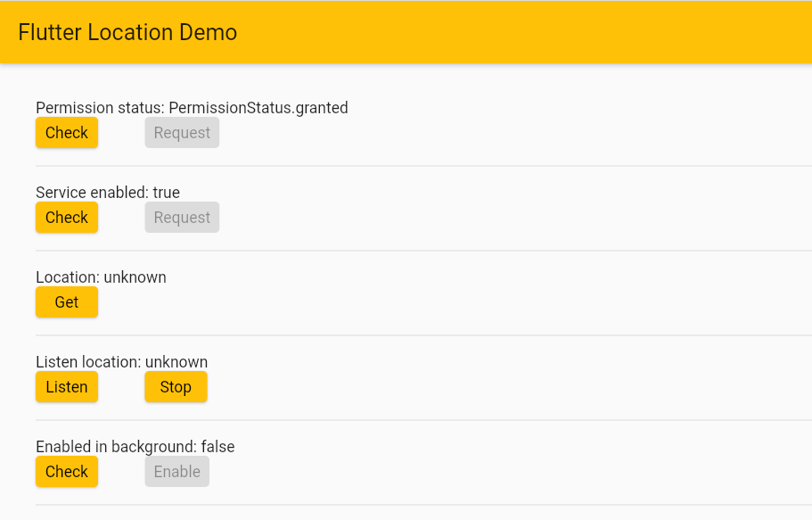Click the Flutter Location Demo title
The height and width of the screenshot is (520, 812).
click(127, 32)
